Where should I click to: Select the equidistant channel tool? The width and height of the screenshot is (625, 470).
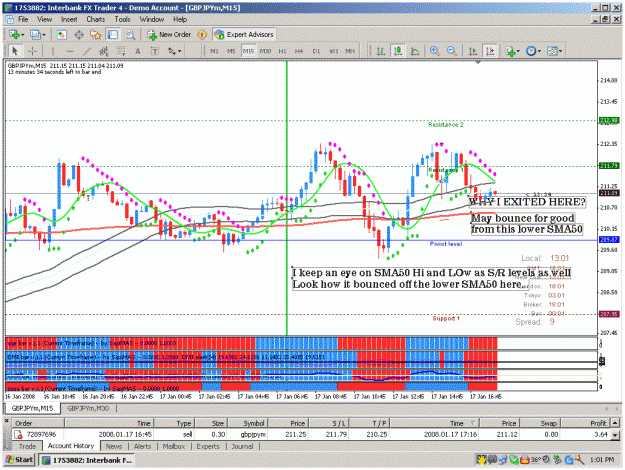[x=104, y=51]
